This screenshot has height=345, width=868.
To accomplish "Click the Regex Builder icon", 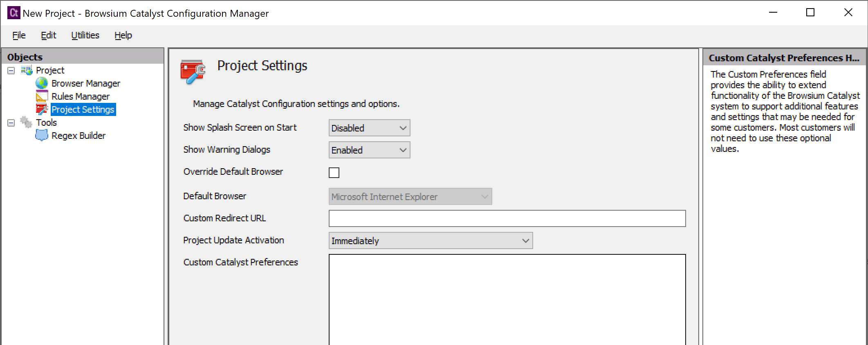I will 41,136.
